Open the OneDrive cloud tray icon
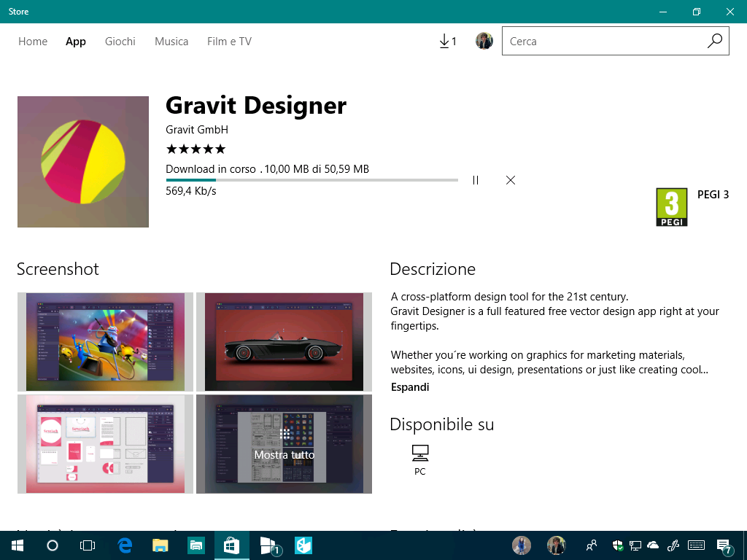This screenshot has height=560, width=747. click(653, 545)
